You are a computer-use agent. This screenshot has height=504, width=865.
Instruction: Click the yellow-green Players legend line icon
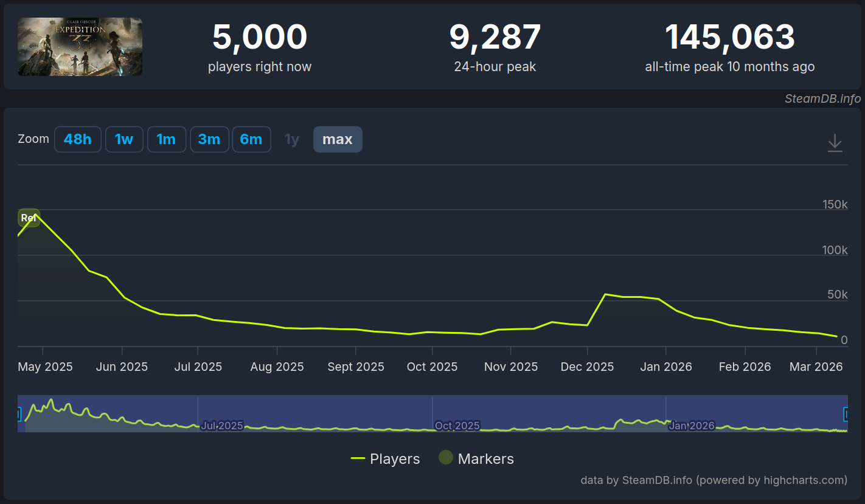coord(358,459)
